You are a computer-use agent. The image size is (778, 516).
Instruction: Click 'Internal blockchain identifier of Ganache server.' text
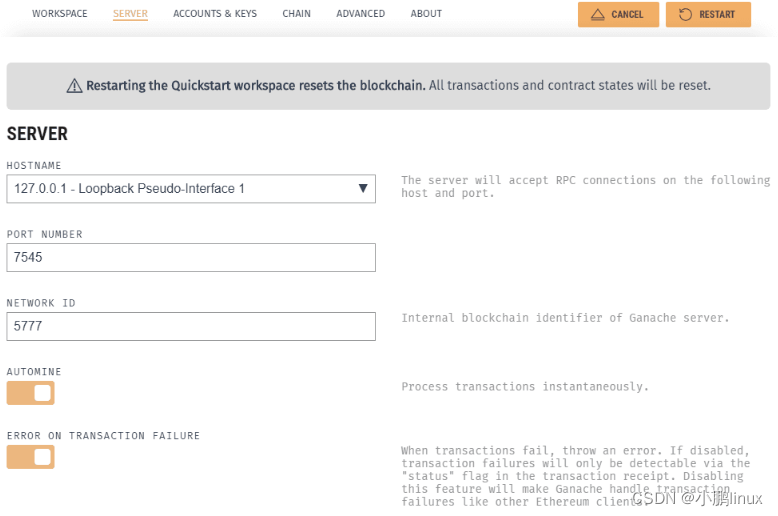tap(565, 318)
